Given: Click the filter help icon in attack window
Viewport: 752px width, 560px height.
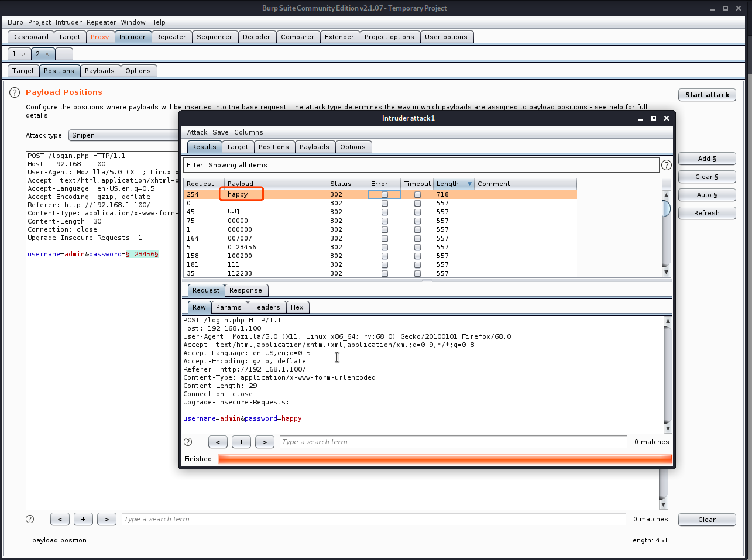Looking at the screenshot, I should (666, 165).
